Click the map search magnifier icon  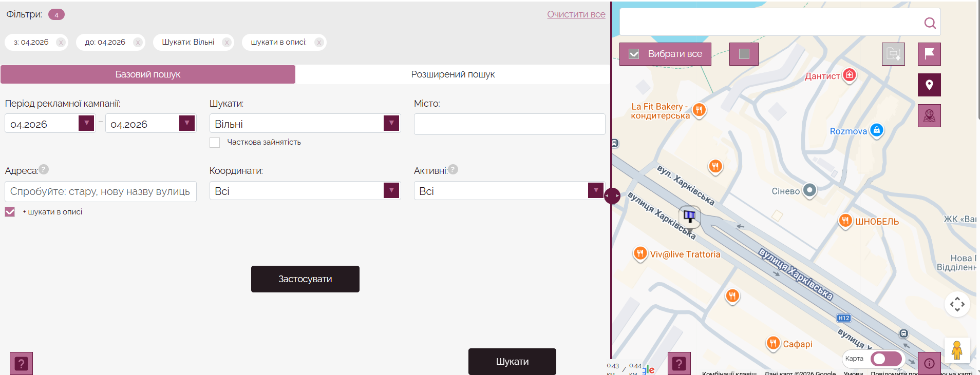point(930,23)
